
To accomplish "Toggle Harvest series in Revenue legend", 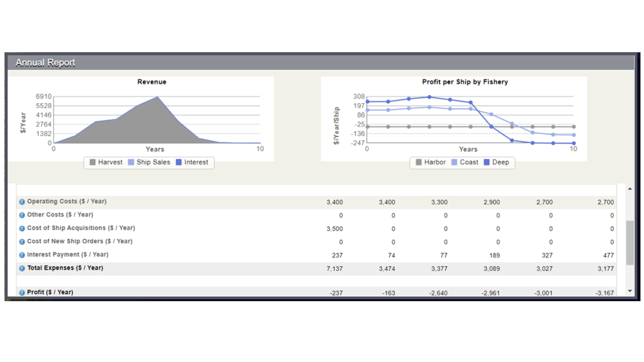I will point(106,162).
